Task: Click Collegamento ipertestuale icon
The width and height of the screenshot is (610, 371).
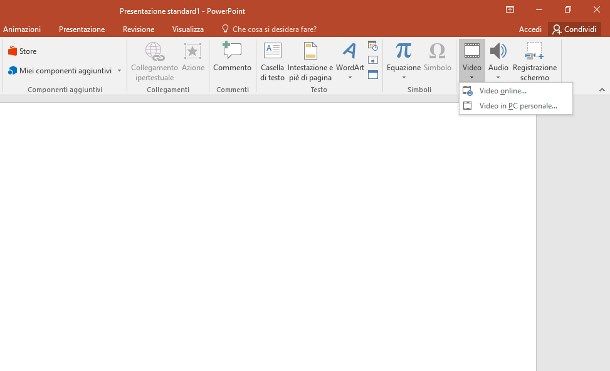Action: [154, 52]
